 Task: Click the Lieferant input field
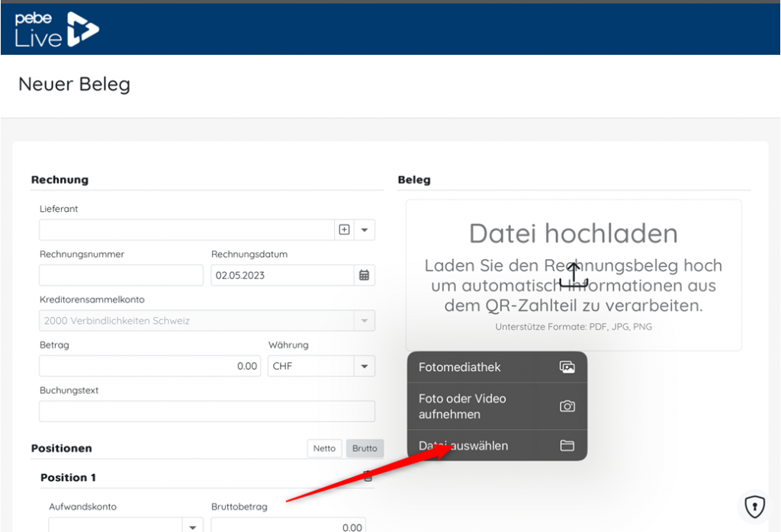tap(187, 230)
